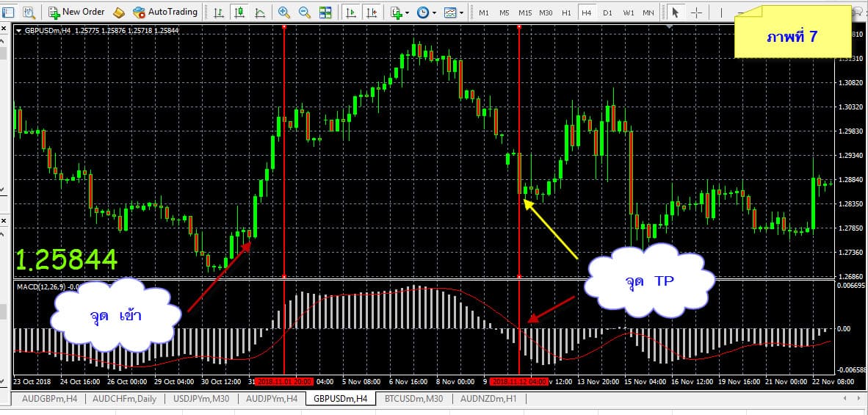
Task: Toggle chart shift option
Action: (372, 12)
